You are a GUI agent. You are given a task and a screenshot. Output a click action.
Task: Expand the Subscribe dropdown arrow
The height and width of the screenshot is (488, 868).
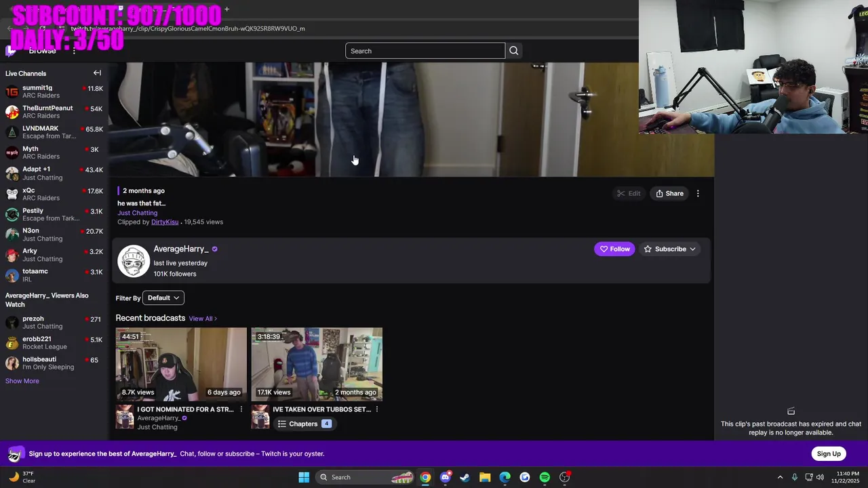[692, 249]
